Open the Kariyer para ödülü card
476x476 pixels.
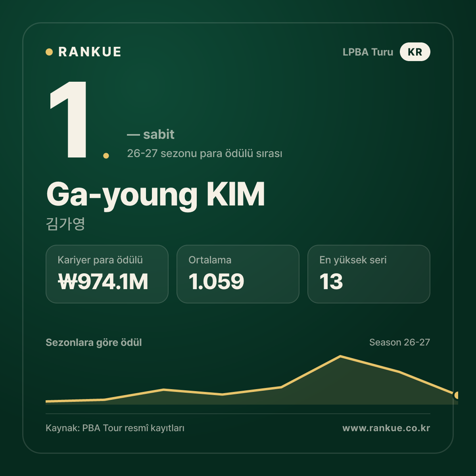click(107, 274)
